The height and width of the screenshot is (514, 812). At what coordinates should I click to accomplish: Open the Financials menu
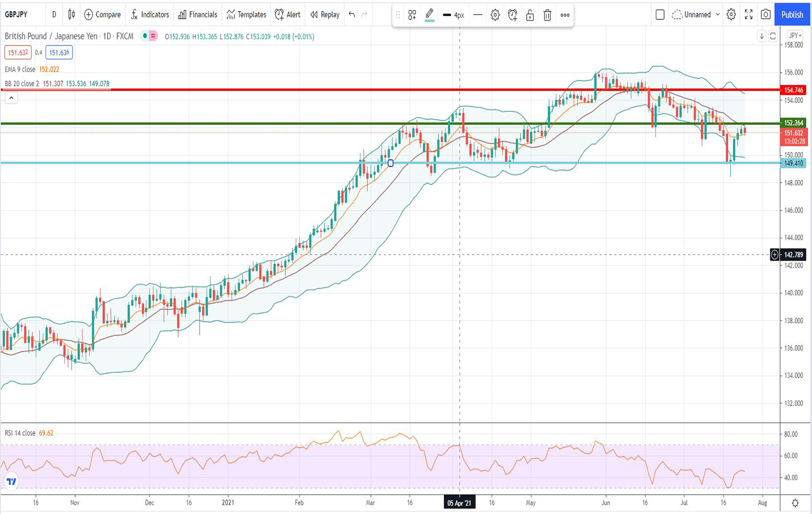[198, 15]
